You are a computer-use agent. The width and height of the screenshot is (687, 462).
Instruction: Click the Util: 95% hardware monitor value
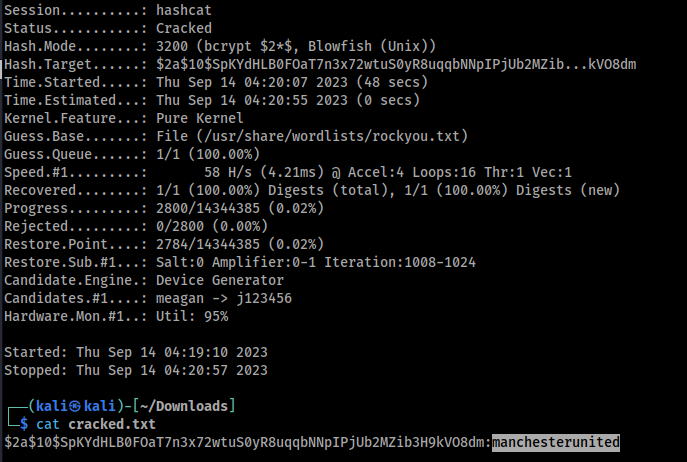pos(192,316)
